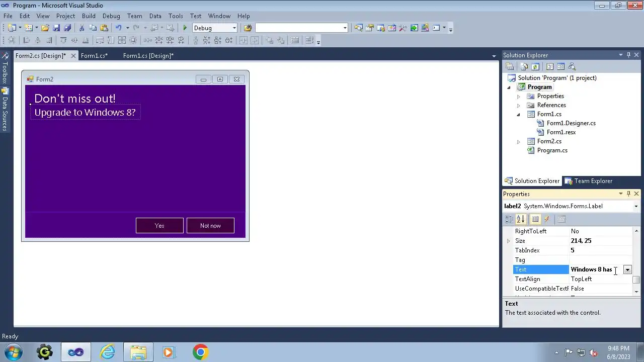
Task: Open the label2 object selector dropdown
Action: [x=636, y=206]
